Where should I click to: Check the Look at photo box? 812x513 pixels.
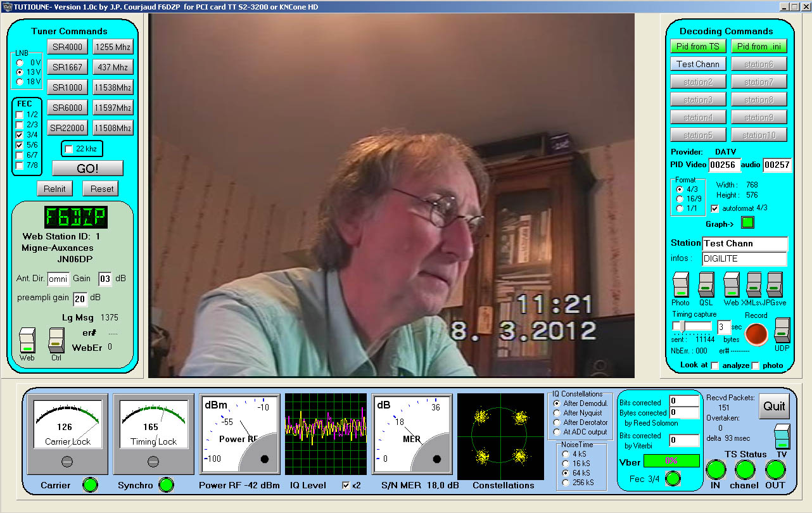755,365
